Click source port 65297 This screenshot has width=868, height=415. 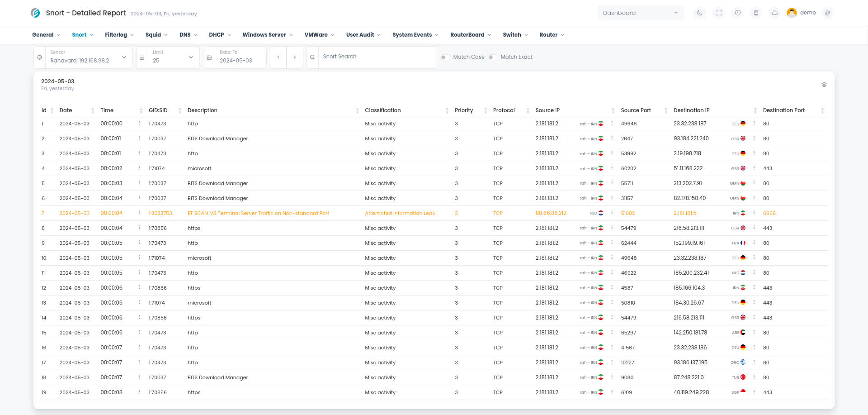coord(628,333)
